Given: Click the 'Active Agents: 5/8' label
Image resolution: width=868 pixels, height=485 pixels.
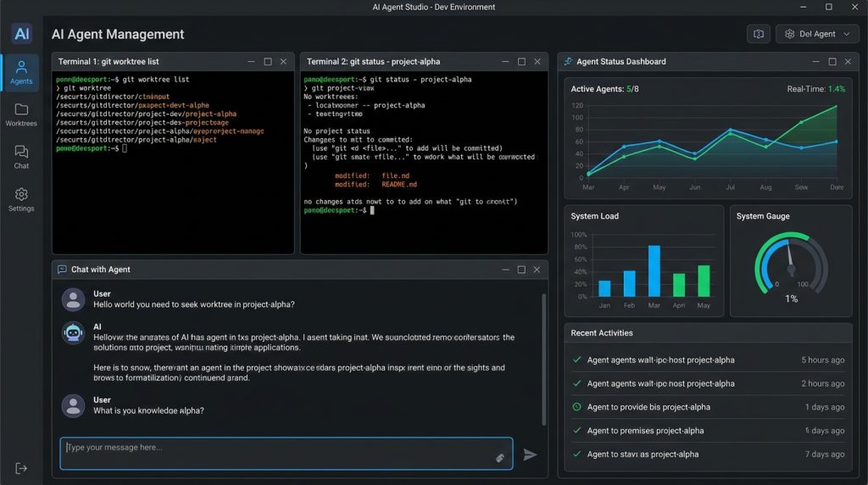Looking at the screenshot, I should 604,88.
